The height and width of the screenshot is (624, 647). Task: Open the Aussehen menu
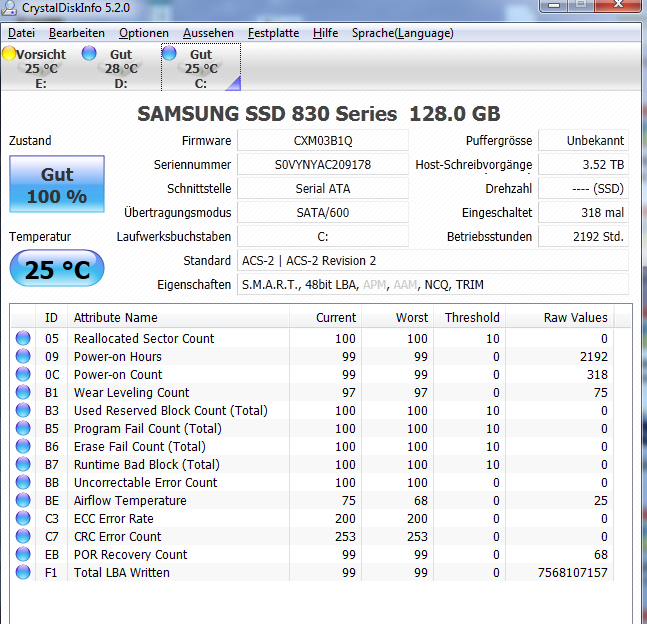pos(208,33)
